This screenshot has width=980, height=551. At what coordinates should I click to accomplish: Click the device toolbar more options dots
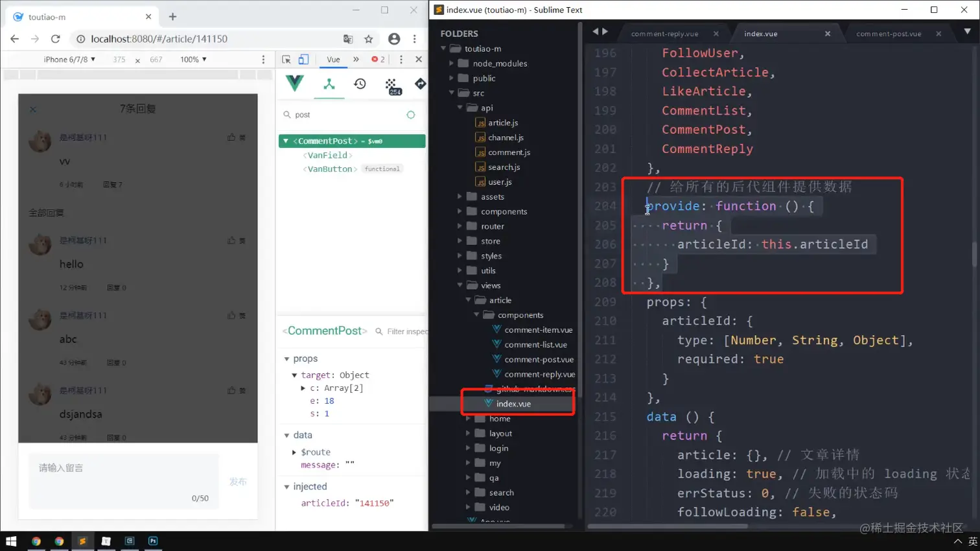coord(263,59)
